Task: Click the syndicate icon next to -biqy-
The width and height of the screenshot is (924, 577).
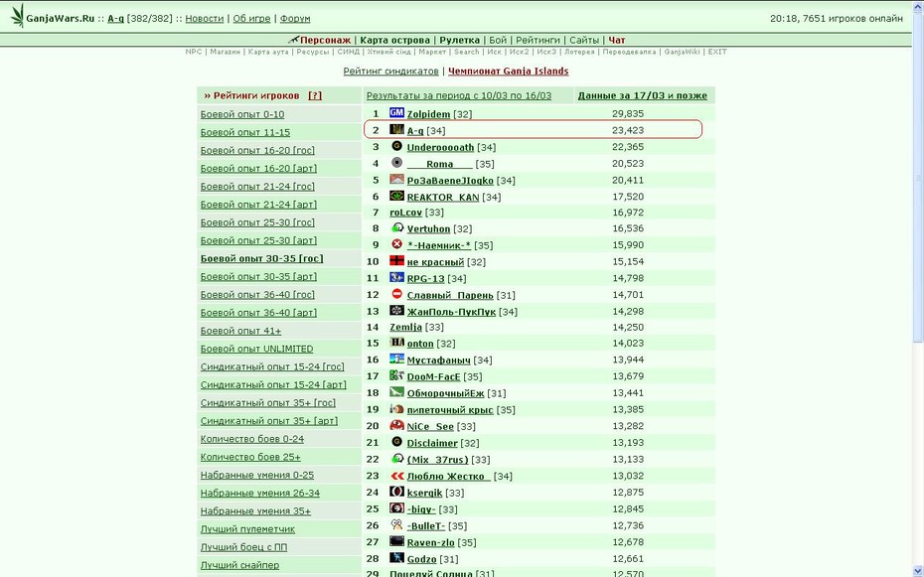Action: [396, 507]
